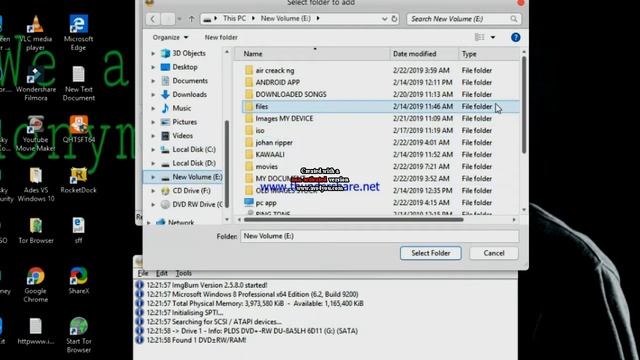Expand breadcrumb arrow after New Volume (E:)
The width and height of the screenshot is (640, 360).
pyautogui.click(x=318, y=18)
